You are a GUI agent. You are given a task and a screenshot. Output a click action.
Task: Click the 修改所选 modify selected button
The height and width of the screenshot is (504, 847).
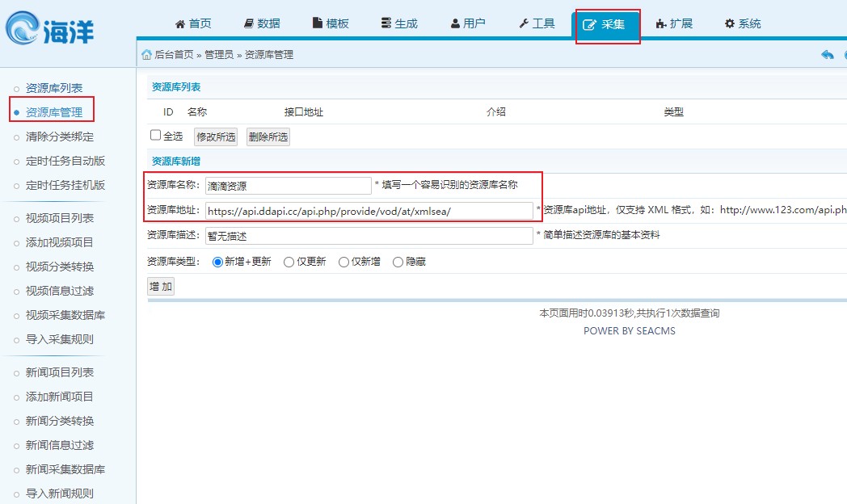coord(216,137)
